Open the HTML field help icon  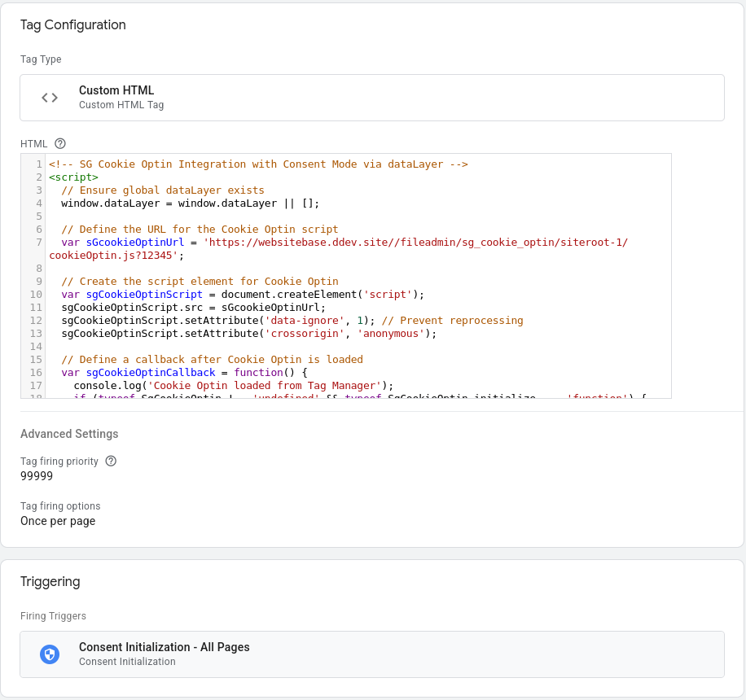tap(60, 142)
